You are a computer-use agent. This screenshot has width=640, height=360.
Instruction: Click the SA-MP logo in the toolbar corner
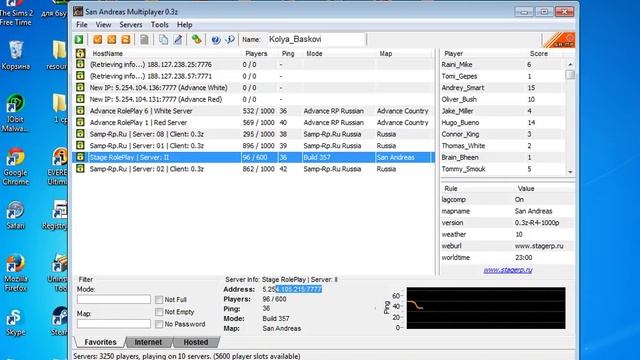point(559,40)
